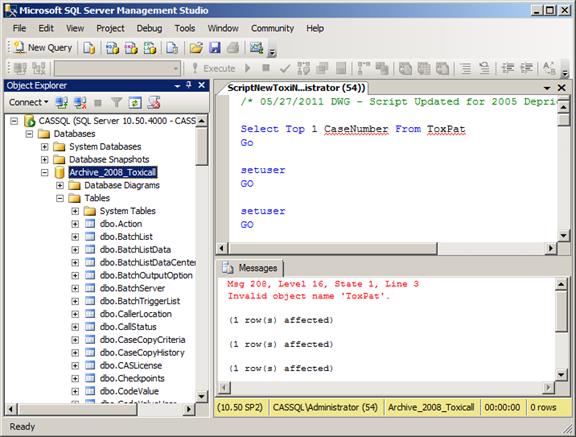Open the Window menu
This screenshot has width=576, height=437.
click(223, 28)
